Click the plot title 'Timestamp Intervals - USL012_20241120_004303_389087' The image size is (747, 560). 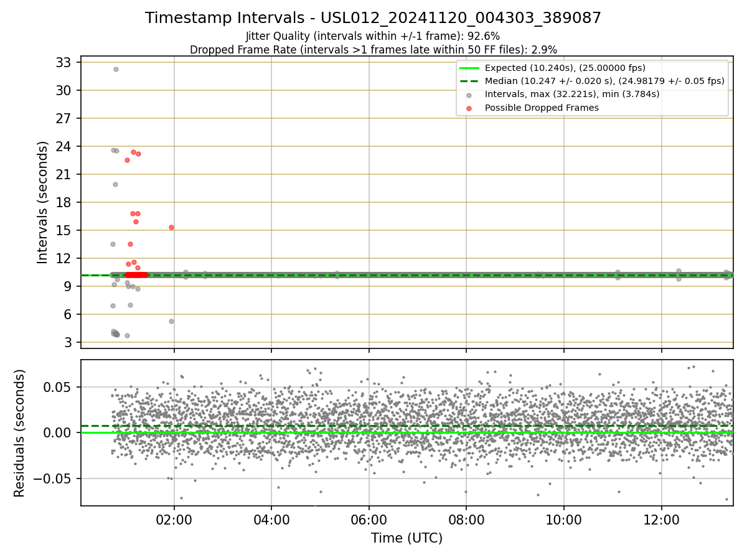point(373,18)
